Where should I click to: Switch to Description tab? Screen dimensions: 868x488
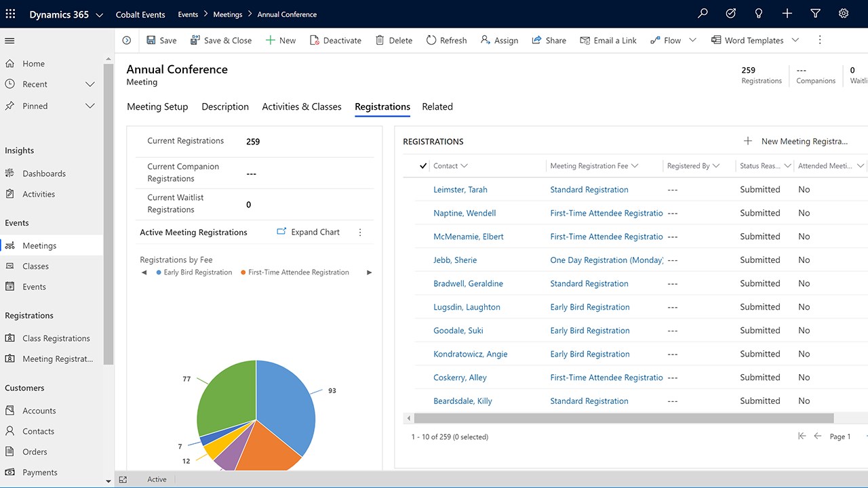225,107
